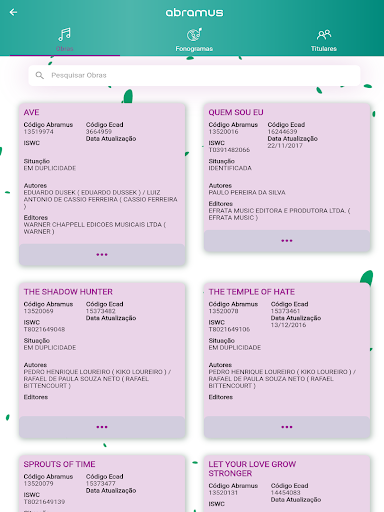This screenshot has height=512, width=384.
Task: Select LET YOUR LOVE GROW STRONGER title
Action: coord(252,469)
